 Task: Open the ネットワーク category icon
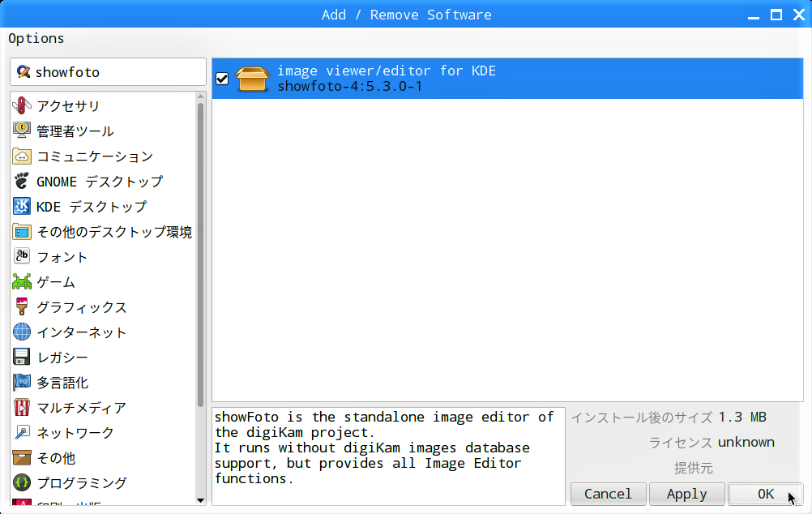click(x=22, y=432)
